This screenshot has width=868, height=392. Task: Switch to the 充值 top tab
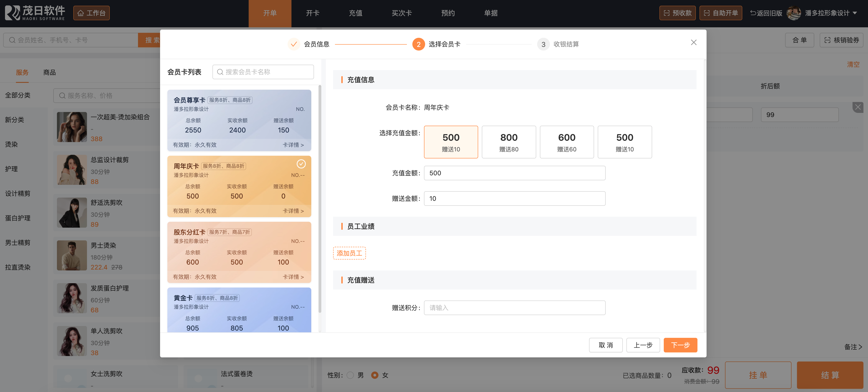pyautogui.click(x=355, y=13)
